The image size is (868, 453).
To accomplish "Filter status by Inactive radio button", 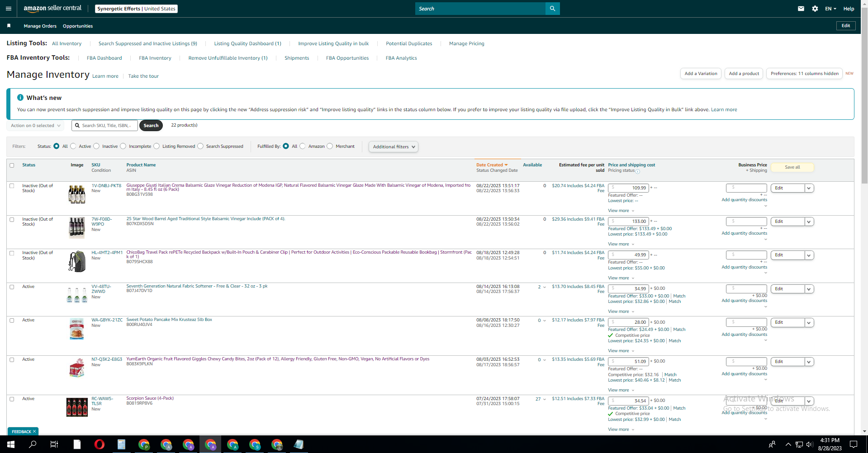I will pyautogui.click(x=96, y=146).
